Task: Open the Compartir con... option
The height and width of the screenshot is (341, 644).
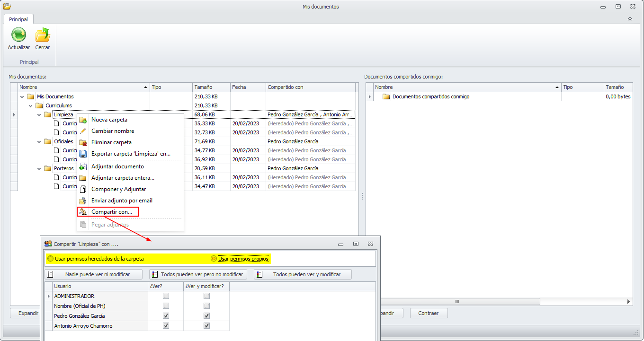Action: coord(112,212)
